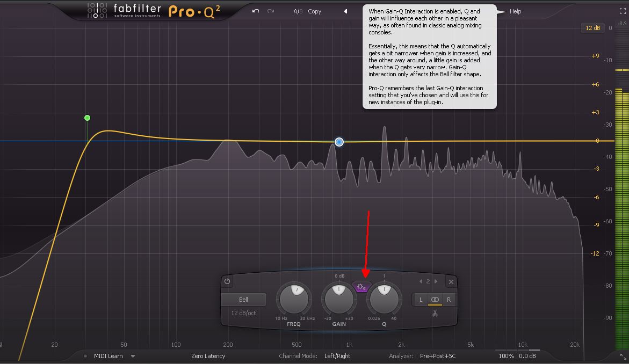Open the Pre+Post+SC analyzer settings
The width and height of the screenshot is (629, 364).
[438, 356]
